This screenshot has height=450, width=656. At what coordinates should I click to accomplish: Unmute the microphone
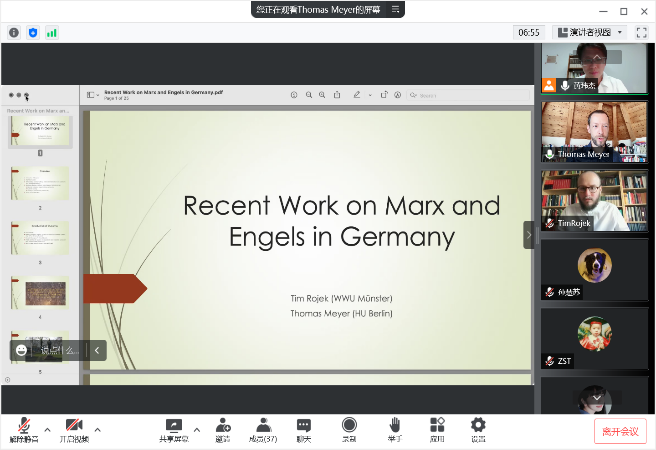(x=22, y=426)
